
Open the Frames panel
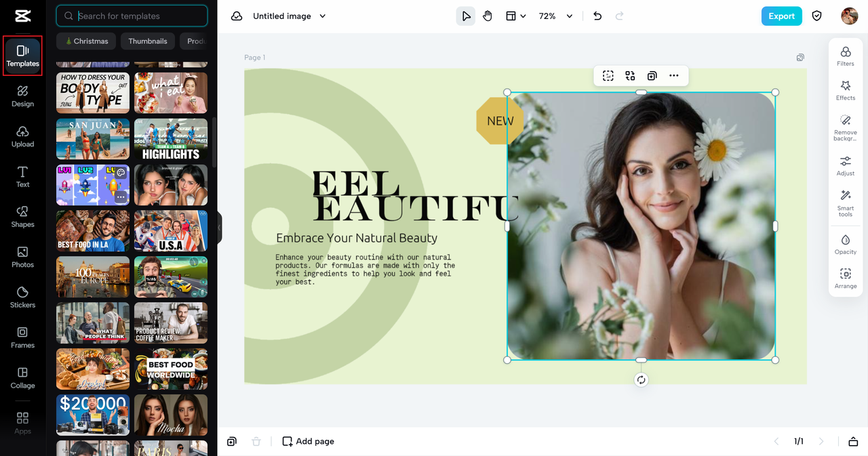point(22,337)
